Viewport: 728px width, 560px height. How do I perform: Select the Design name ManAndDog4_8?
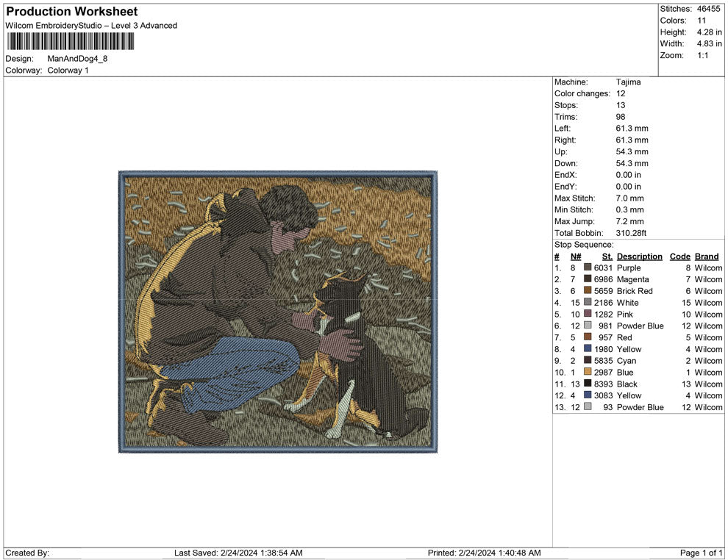(79, 58)
